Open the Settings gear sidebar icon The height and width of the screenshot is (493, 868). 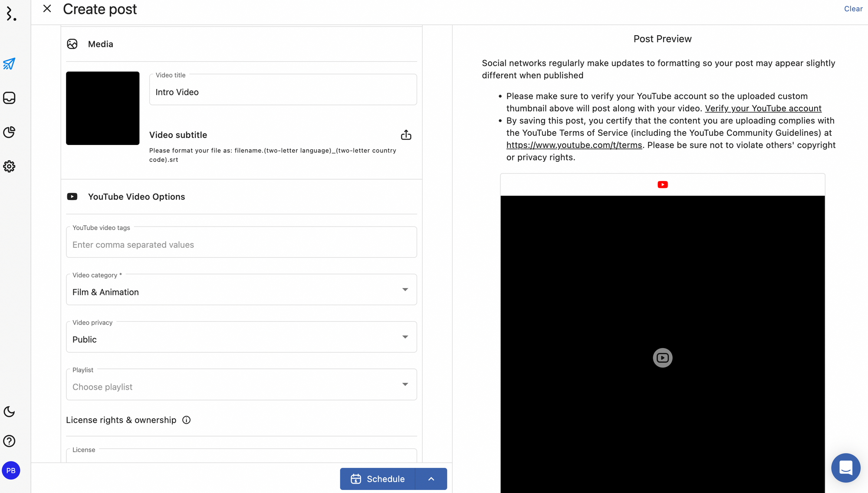coord(9,166)
